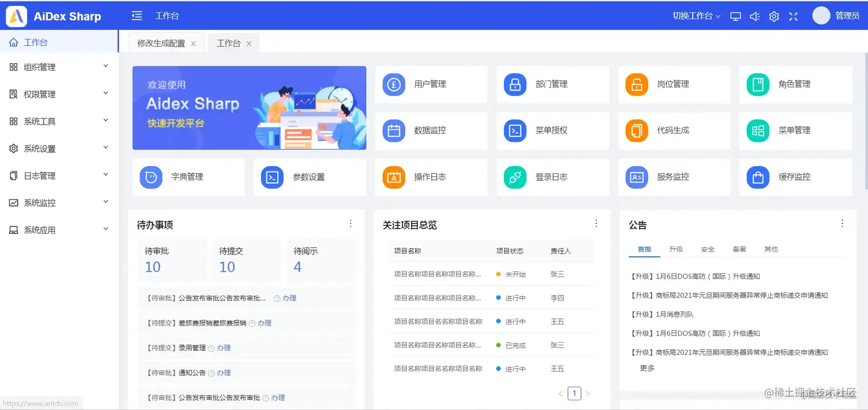
Task: Click 办理 for 差旅费报销 item
Action: 265,323
